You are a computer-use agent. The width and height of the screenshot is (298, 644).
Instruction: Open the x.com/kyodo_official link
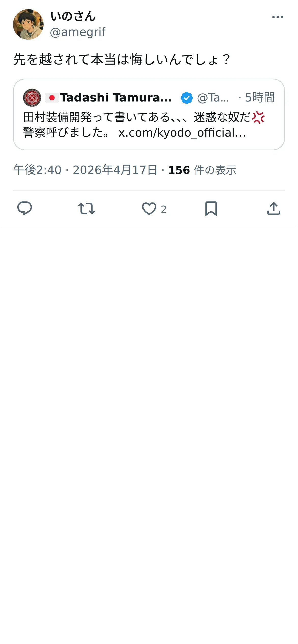[182, 133]
